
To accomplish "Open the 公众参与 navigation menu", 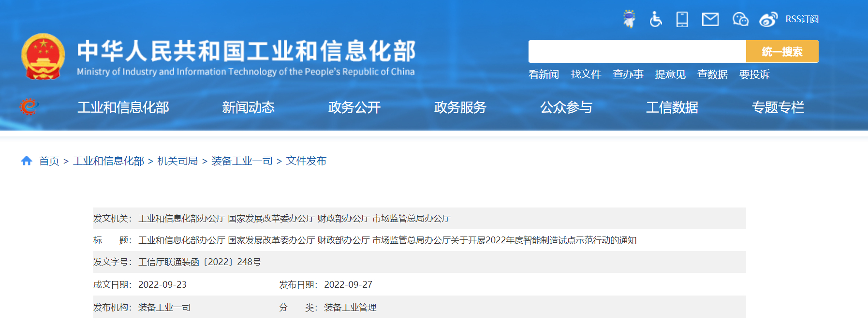I will pyautogui.click(x=566, y=107).
